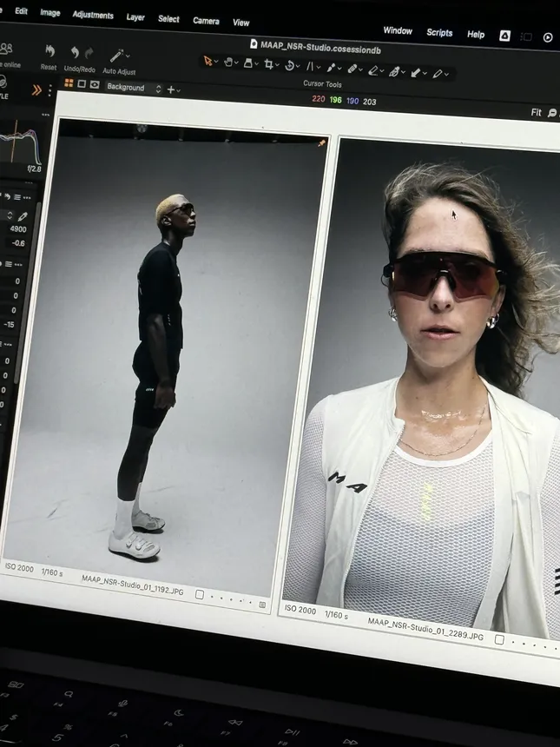Select the heal/clone bandage-brush tool
The height and width of the screenshot is (747, 560).
352,69
